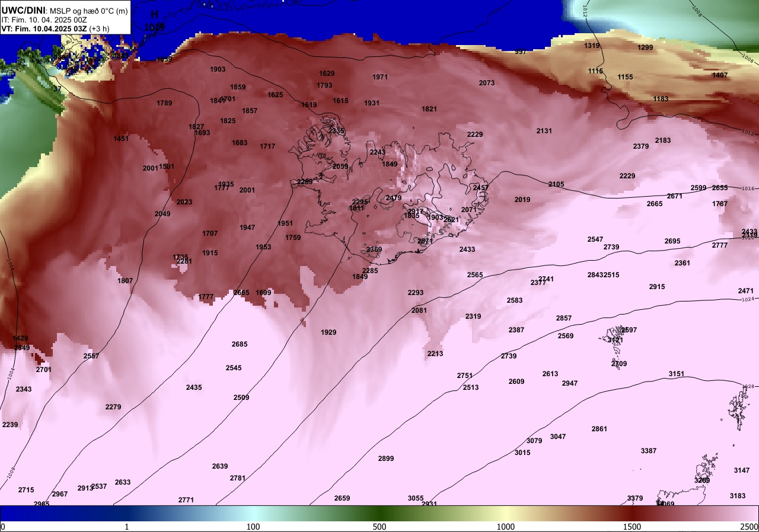Click the height value 2105

(x=556, y=184)
